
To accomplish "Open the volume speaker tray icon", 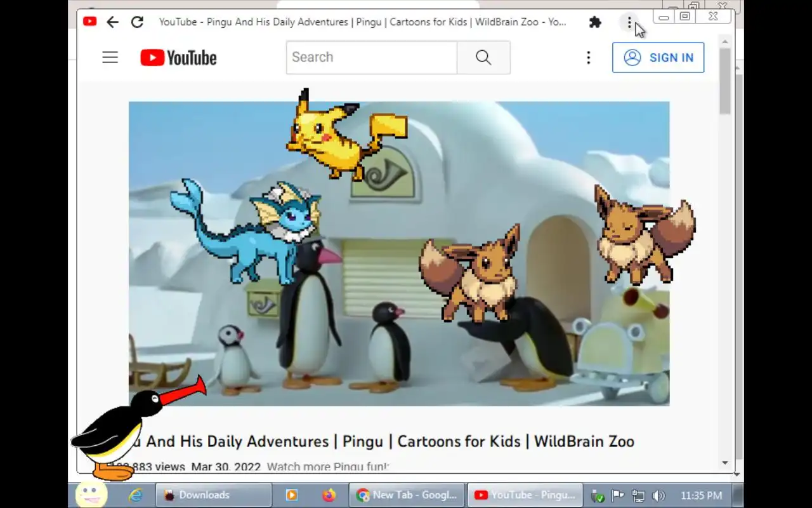I will (x=658, y=496).
